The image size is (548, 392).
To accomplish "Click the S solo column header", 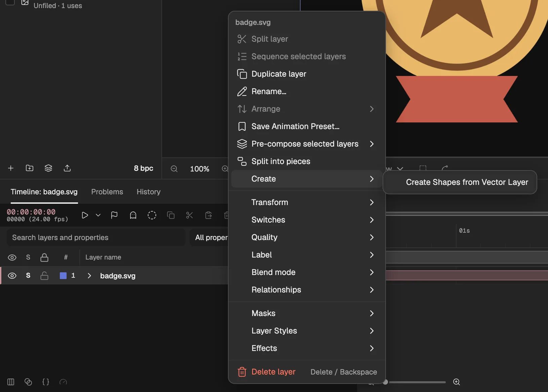I will pos(28,258).
